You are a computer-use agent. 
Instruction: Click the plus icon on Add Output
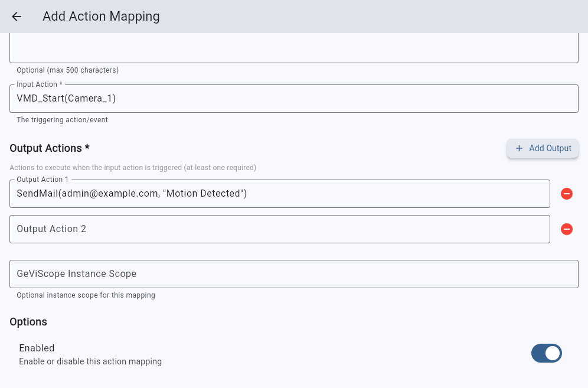coord(520,148)
